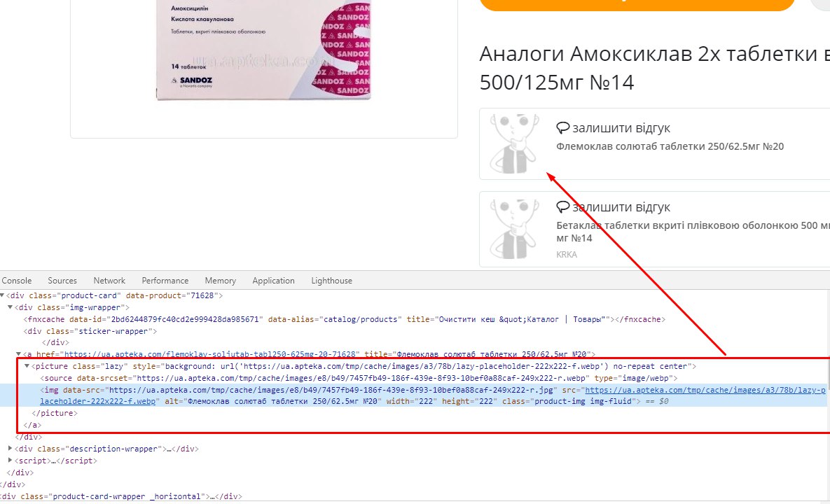
Task: Switch to the Sources tab
Action: 62,281
